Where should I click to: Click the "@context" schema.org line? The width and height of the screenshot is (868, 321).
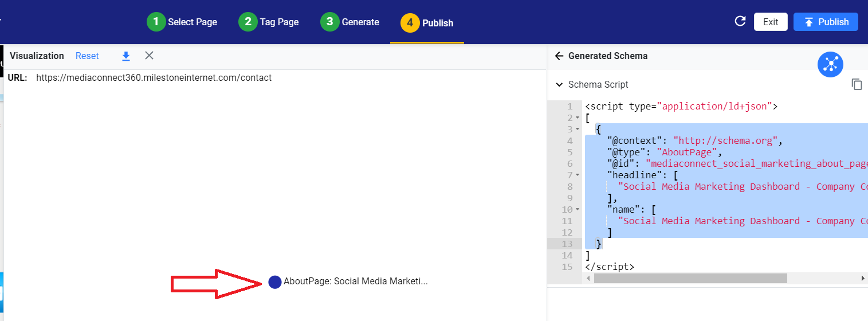coord(695,140)
